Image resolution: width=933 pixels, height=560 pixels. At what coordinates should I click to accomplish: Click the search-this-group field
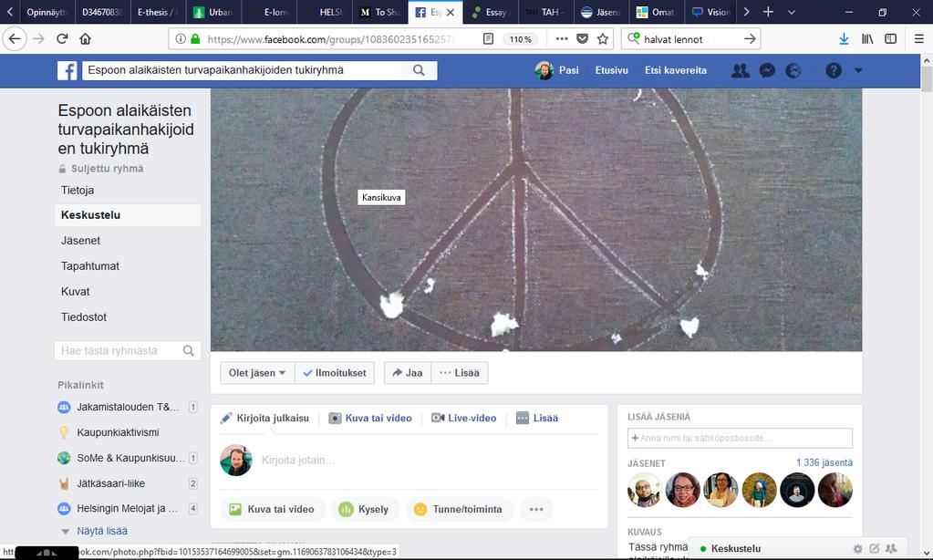tap(128, 350)
